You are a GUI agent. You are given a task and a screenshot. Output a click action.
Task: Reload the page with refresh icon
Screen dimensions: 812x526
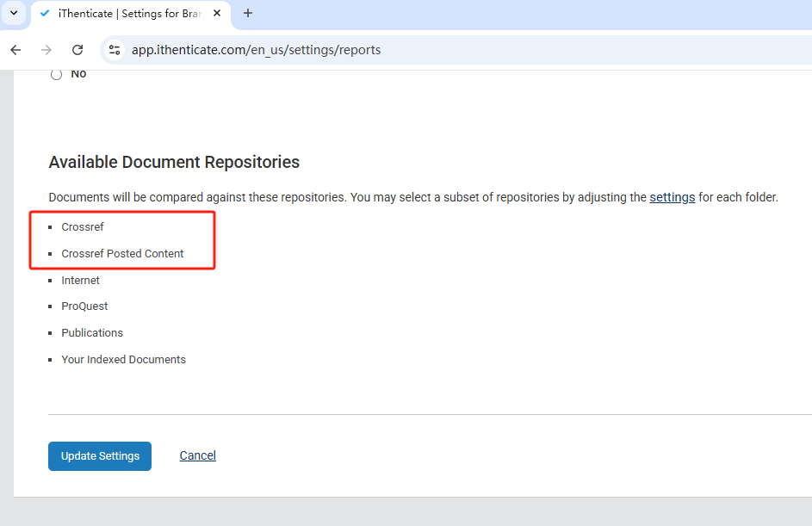tap(77, 50)
